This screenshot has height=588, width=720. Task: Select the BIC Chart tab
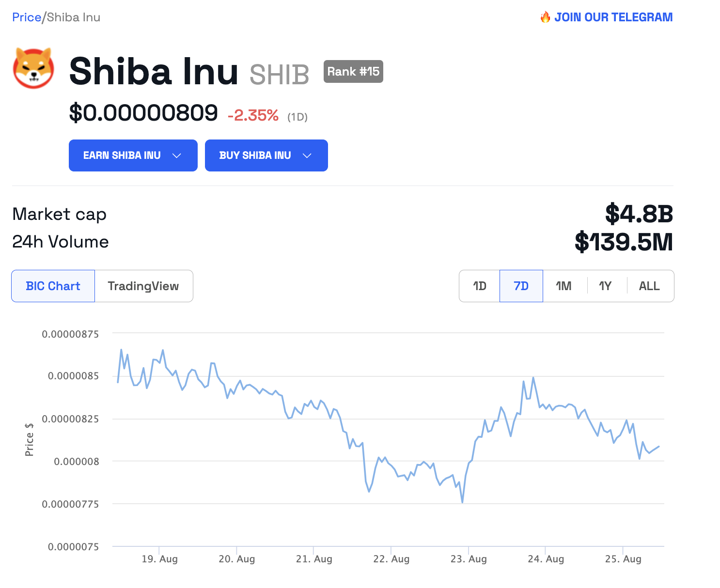click(x=53, y=286)
